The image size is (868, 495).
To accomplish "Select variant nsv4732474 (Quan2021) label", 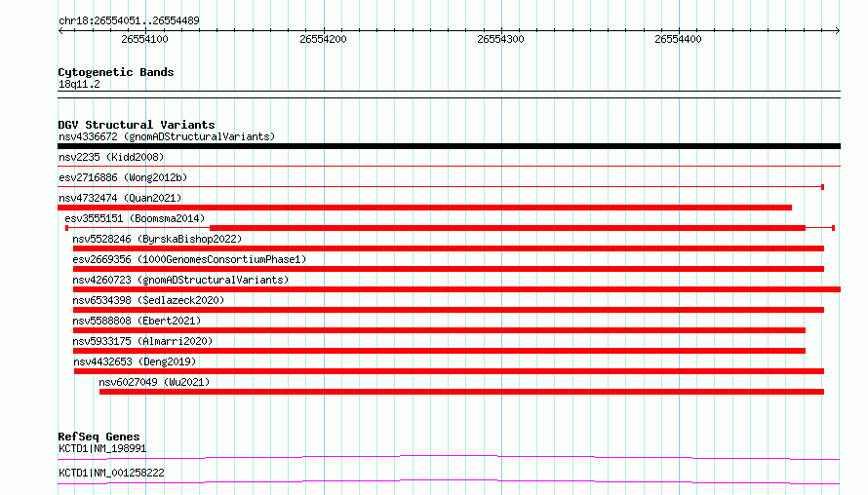I will pos(120,198).
